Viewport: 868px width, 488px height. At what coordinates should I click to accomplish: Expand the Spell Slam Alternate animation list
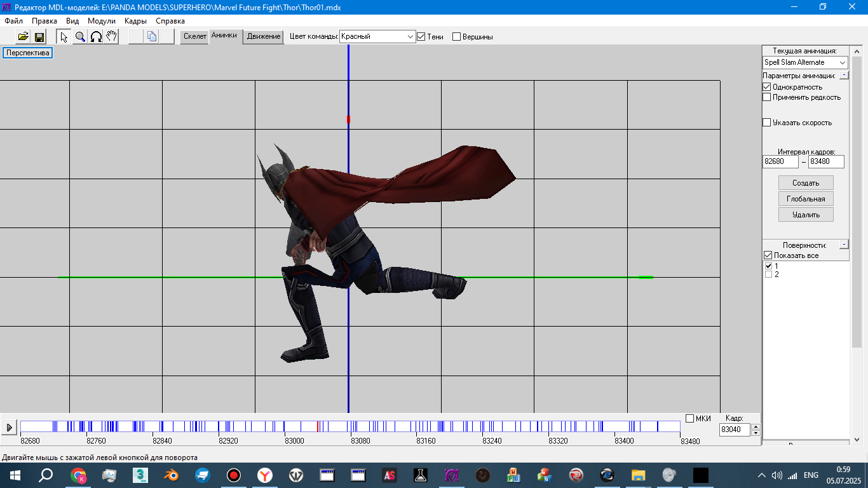[842, 62]
